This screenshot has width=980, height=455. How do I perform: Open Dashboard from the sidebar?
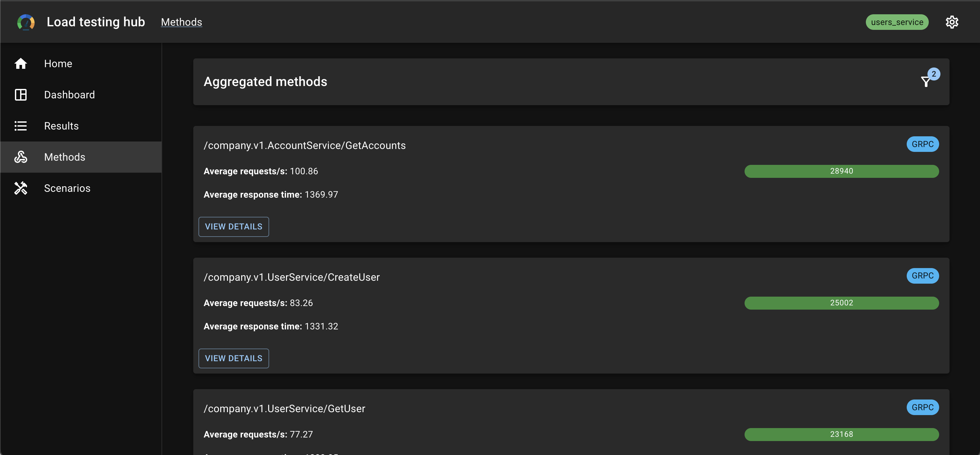pos(81,95)
